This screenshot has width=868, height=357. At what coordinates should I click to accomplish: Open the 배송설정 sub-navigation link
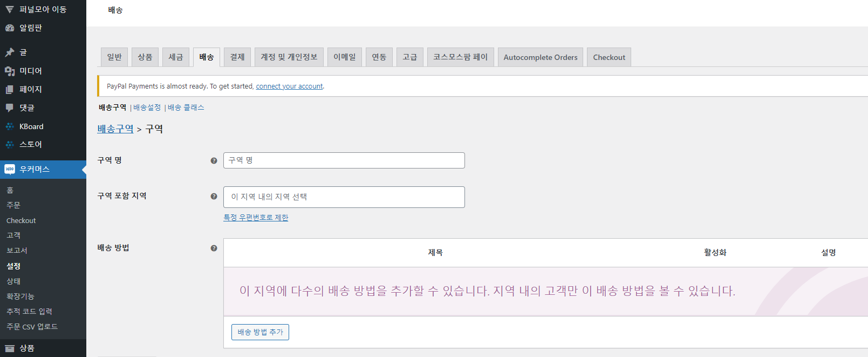pyautogui.click(x=147, y=107)
